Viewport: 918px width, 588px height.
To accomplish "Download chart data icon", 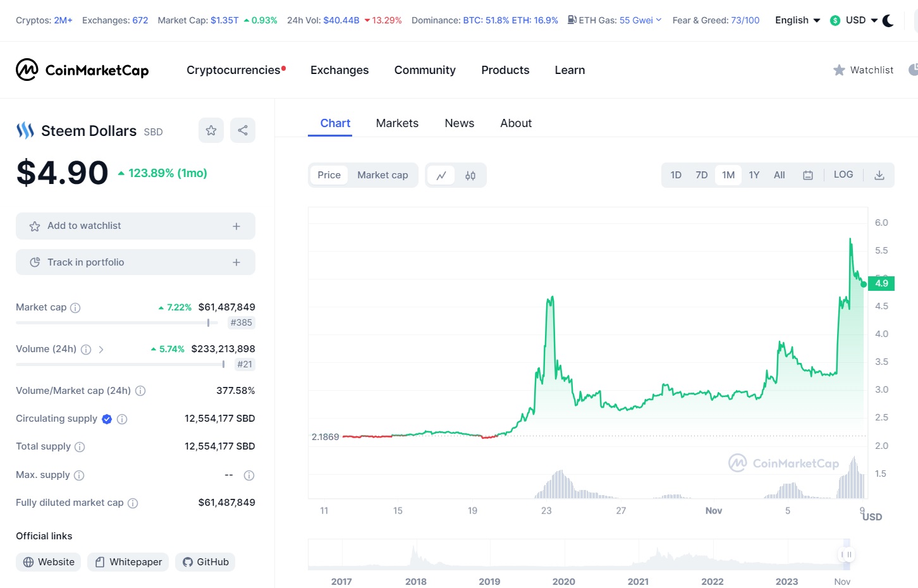I will click(879, 175).
